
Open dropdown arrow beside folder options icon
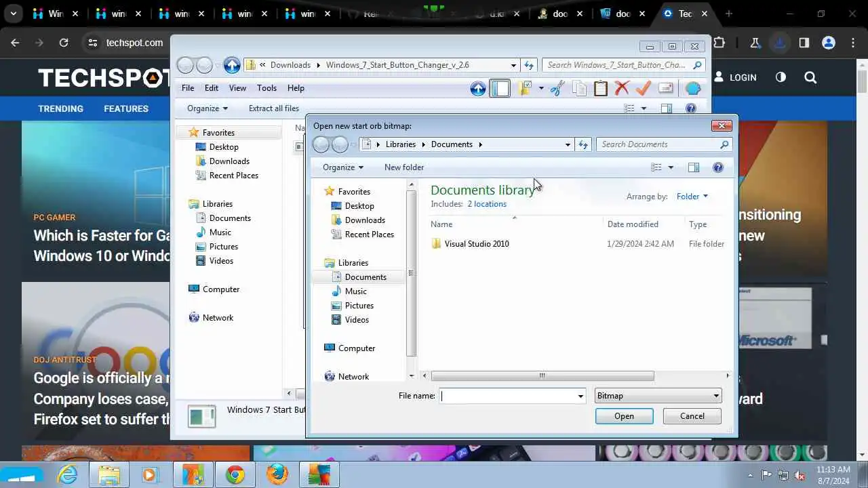click(x=541, y=88)
